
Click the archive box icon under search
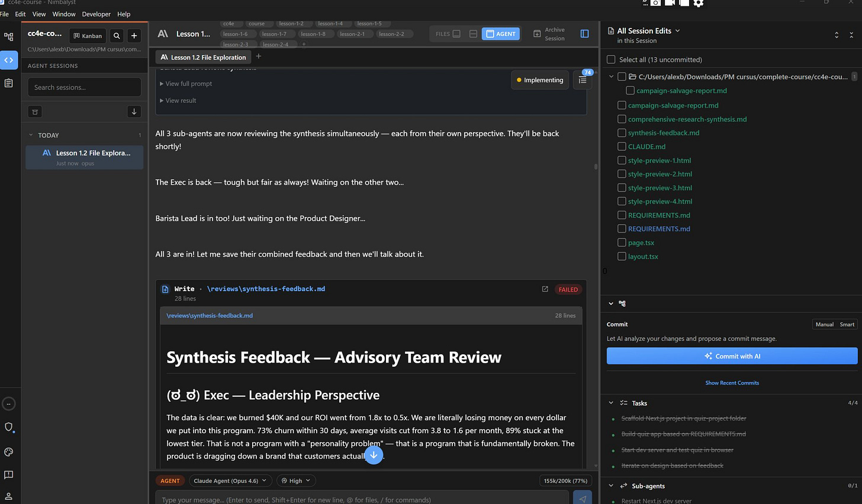[x=35, y=112]
